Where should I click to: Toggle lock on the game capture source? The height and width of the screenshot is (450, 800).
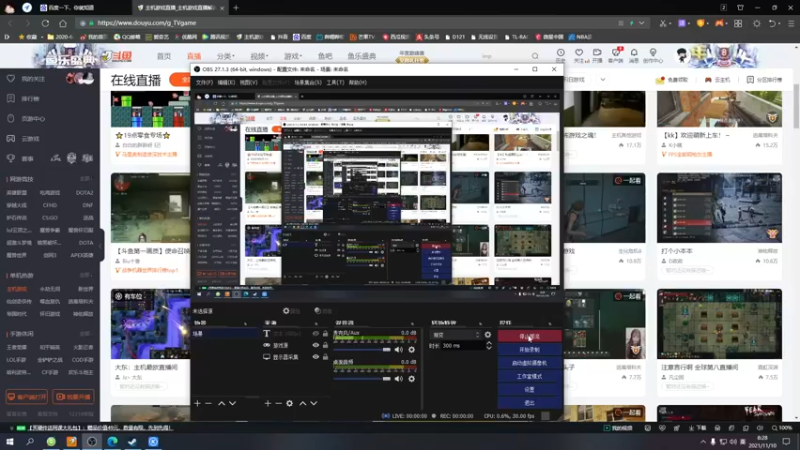click(325, 345)
